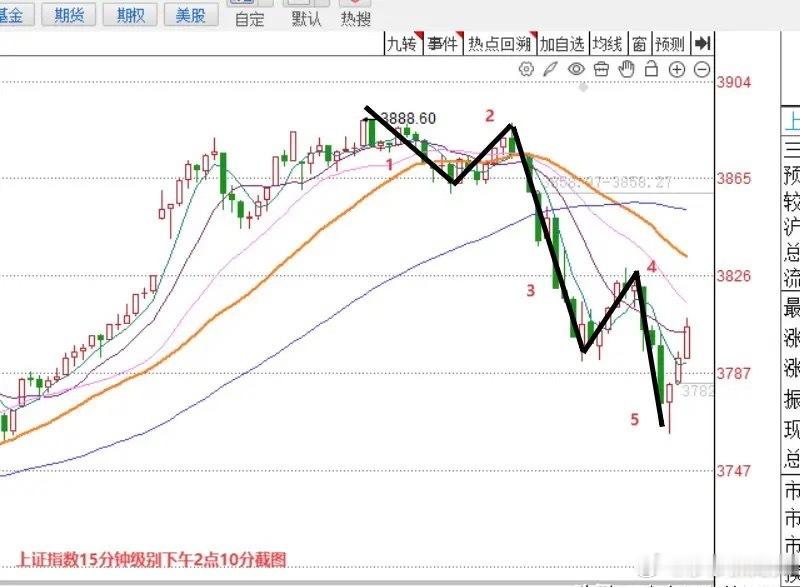Click the 3826 price axis label

pyautogui.click(x=734, y=276)
